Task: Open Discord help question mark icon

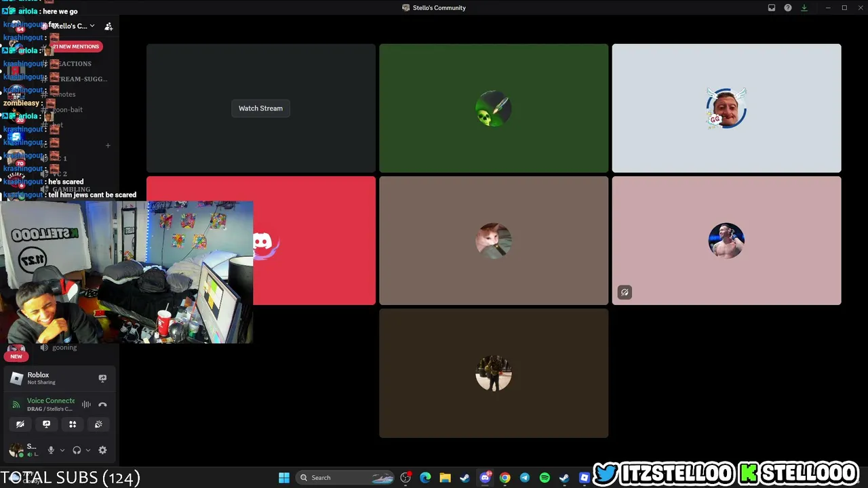Action: (788, 7)
